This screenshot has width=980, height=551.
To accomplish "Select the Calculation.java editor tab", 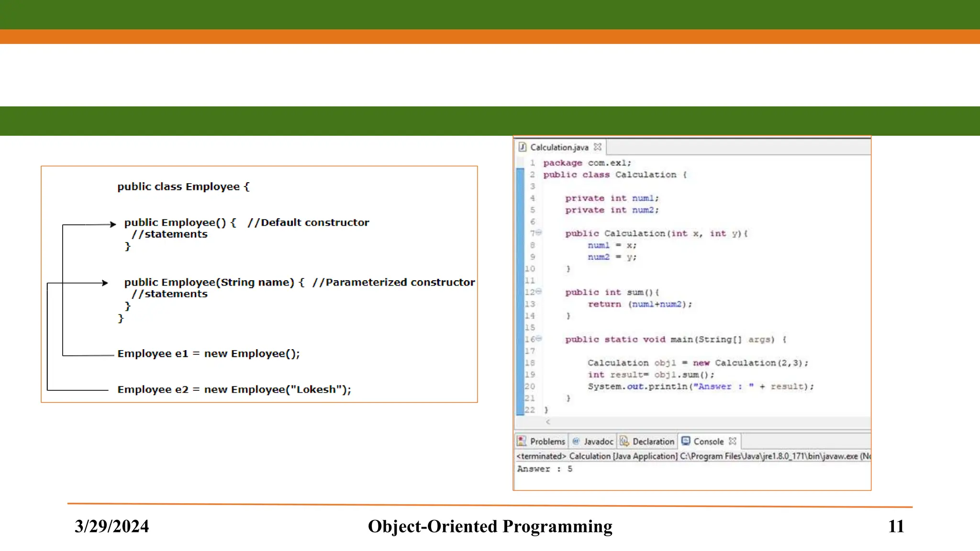I will point(559,147).
